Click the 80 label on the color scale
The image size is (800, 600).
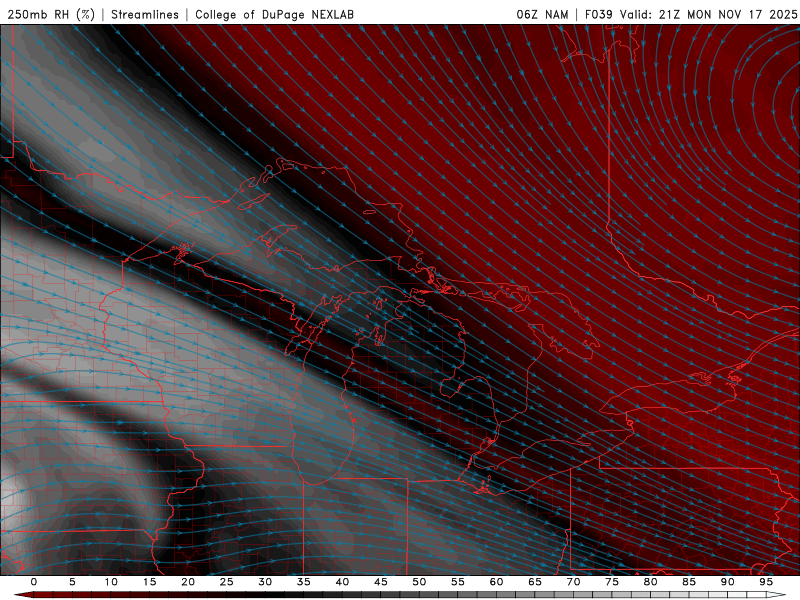tap(650, 582)
